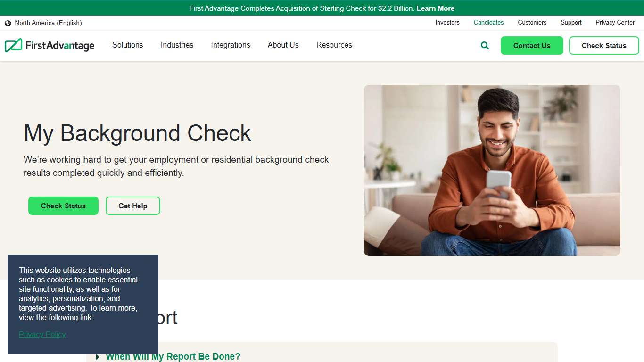The image size is (644, 362).
Task: Open the Resources menu
Action: (x=334, y=45)
